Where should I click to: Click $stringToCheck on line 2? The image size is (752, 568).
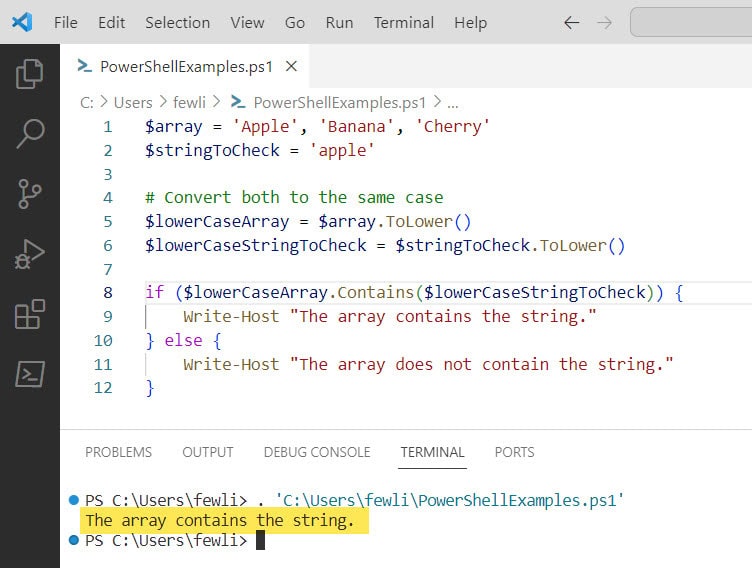pos(212,151)
